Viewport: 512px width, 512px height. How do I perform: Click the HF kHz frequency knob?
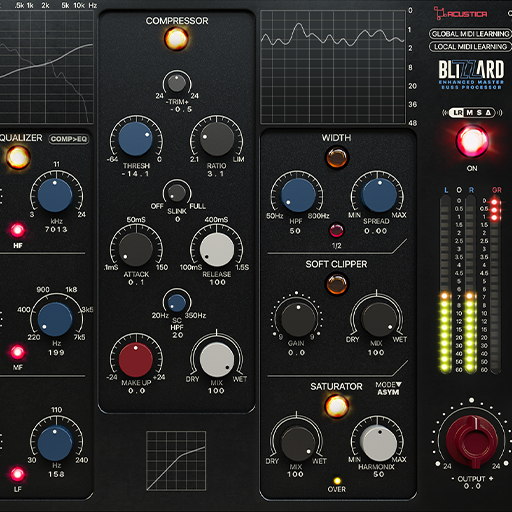[x=55, y=195]
